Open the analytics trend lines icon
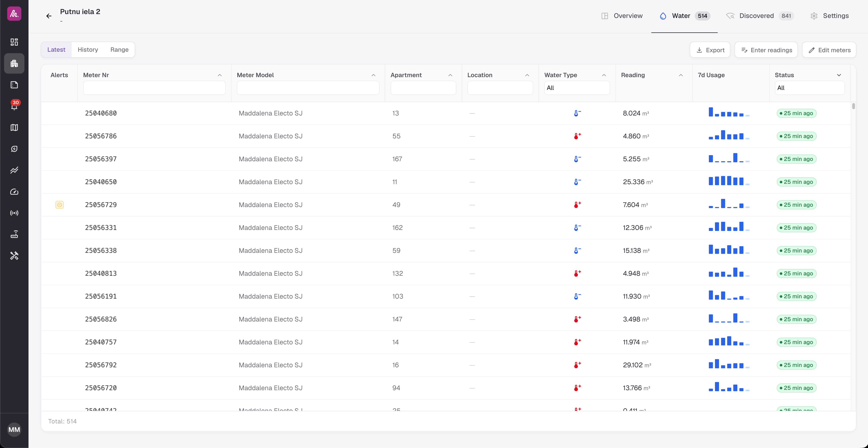This screenshot has width=868, height=448. pyautogui.click(x=14, y=170)
